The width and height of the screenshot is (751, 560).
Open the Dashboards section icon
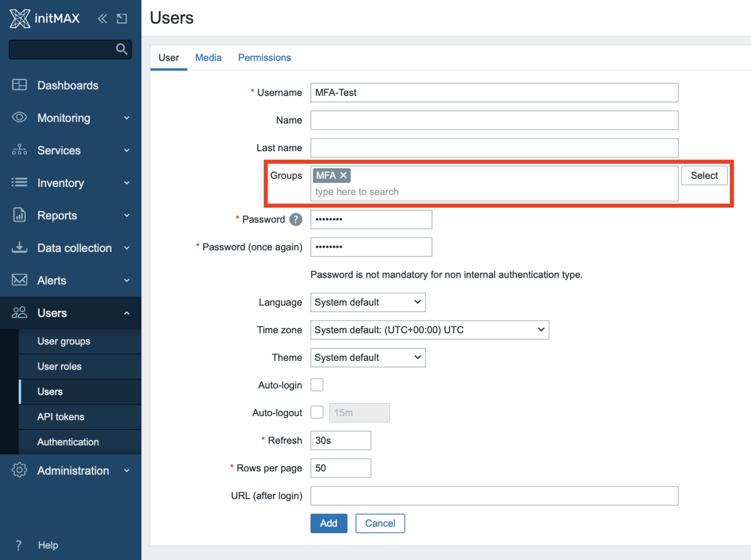point(20,85)
